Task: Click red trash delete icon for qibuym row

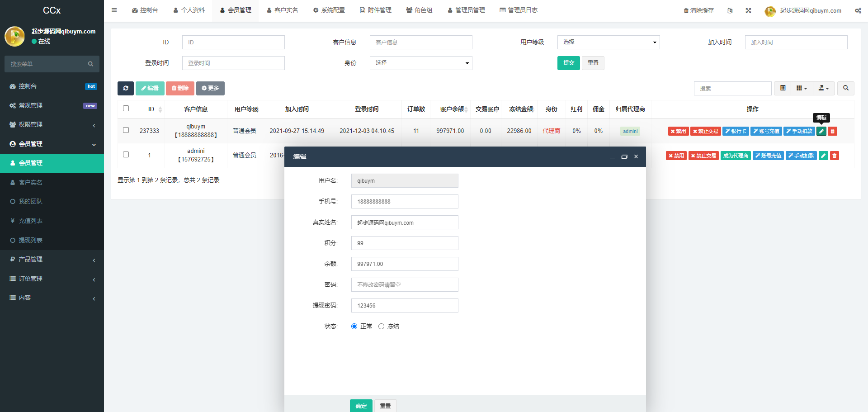Action: [833, 131]
